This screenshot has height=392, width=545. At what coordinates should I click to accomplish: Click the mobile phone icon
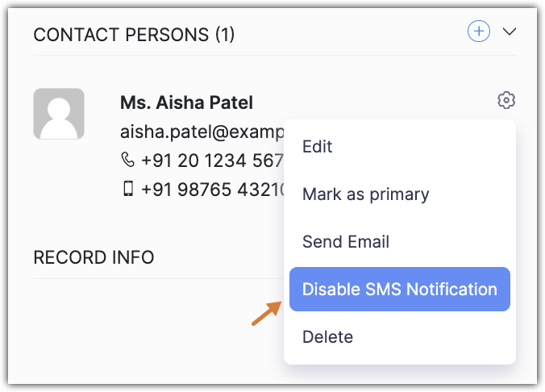[x=128, y=190]
